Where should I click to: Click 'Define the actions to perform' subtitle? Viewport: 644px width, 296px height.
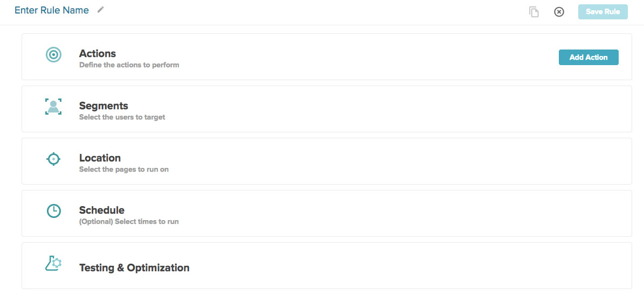pos(129,65)
